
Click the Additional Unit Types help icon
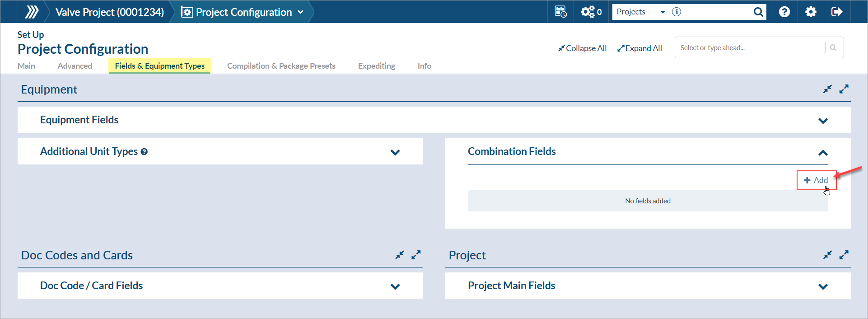click(x=144, y=152)
